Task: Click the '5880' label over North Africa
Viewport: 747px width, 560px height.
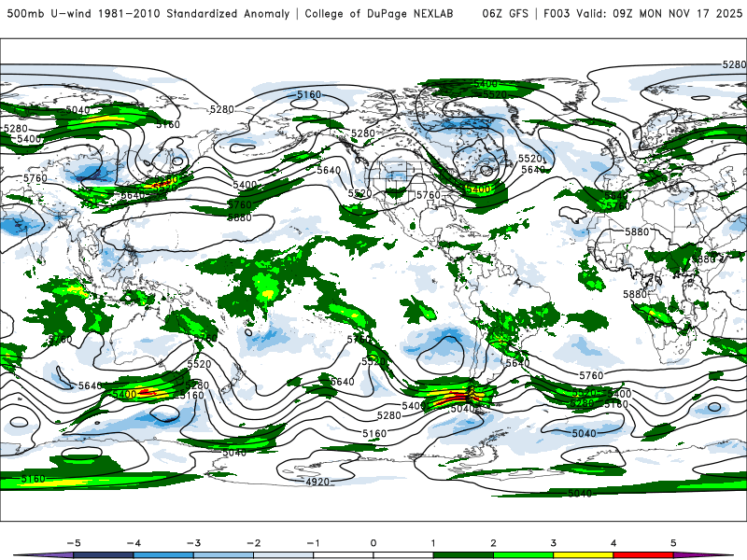Action: [637, 231]
